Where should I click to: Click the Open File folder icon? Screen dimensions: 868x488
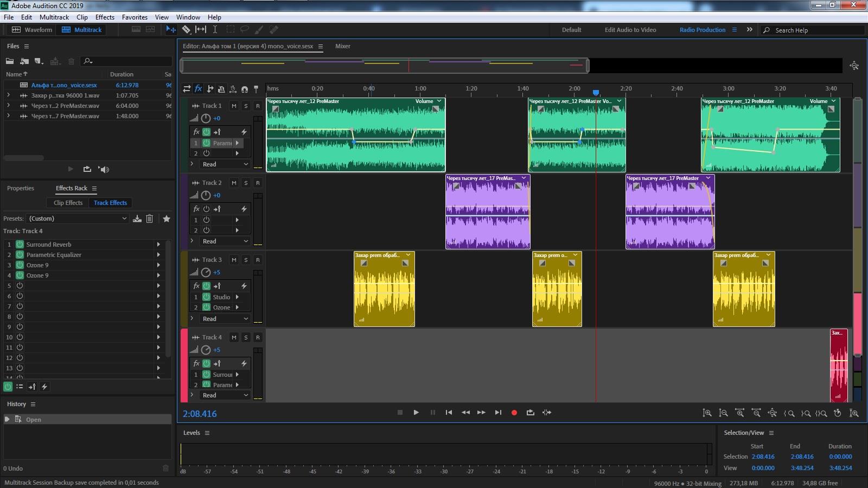(x=10, y=61)
